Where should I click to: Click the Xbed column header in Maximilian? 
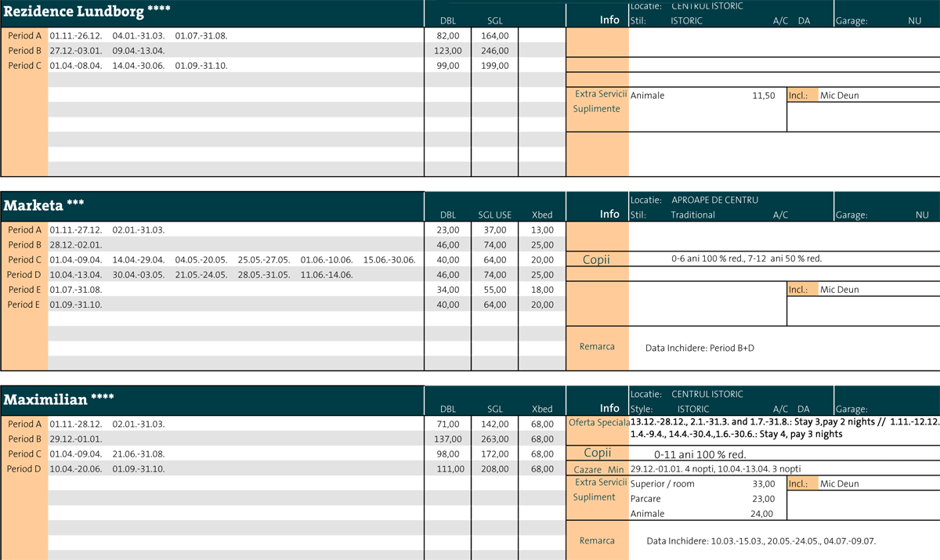coord(541,409)
